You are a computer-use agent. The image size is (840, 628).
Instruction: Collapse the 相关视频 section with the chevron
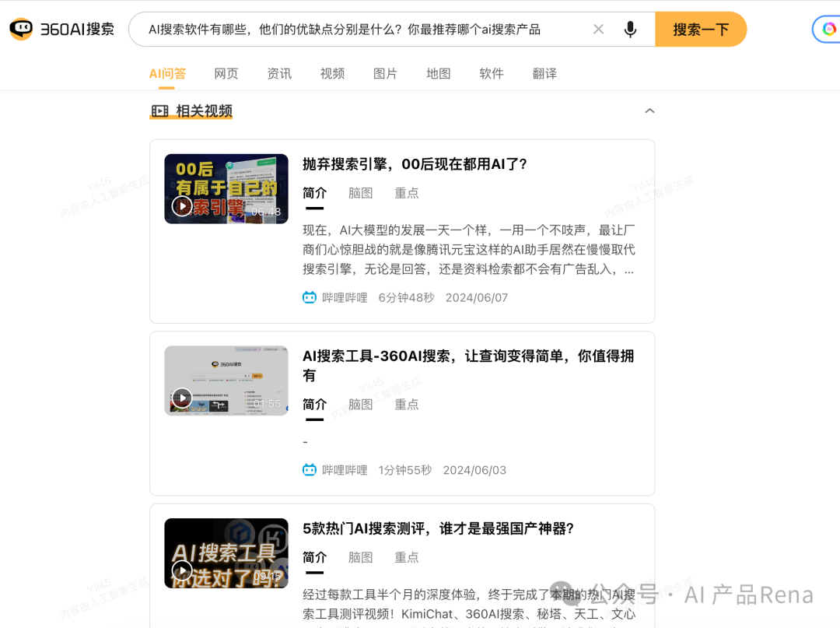tap(649, 111)
